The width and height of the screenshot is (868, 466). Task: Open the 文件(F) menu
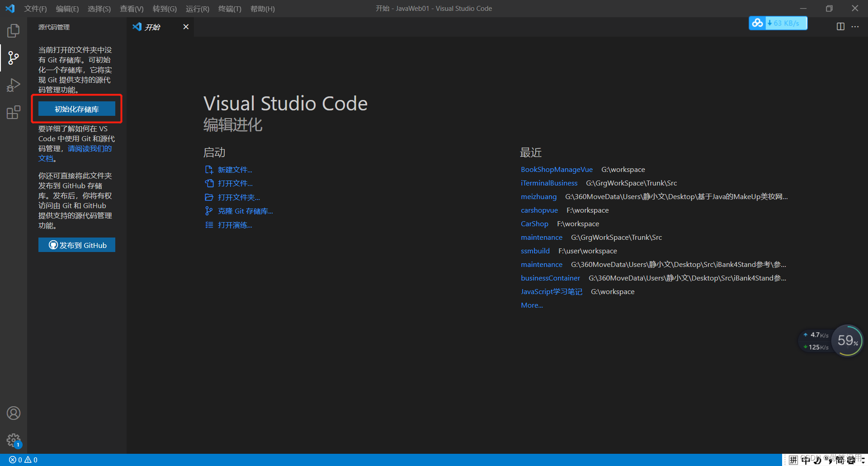tap(35, 9)
